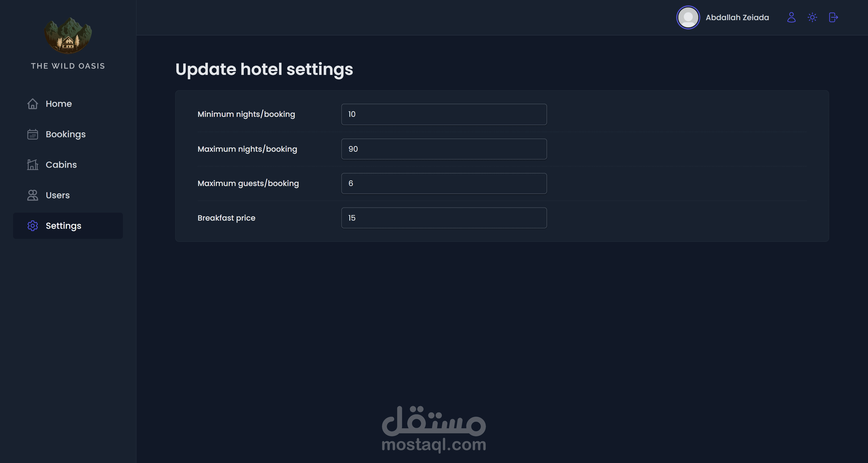Screen dimensions: 868x463
Task: Select the Settings label in sidebar
Action: point(63,226)
